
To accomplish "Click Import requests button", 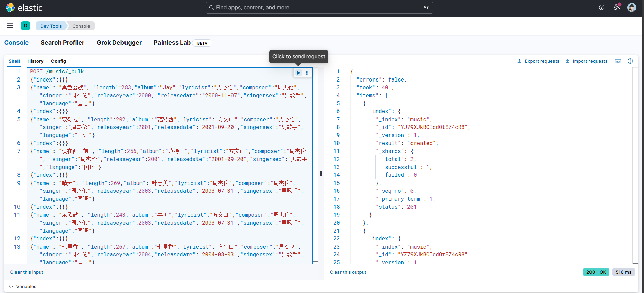I will 586,61.
